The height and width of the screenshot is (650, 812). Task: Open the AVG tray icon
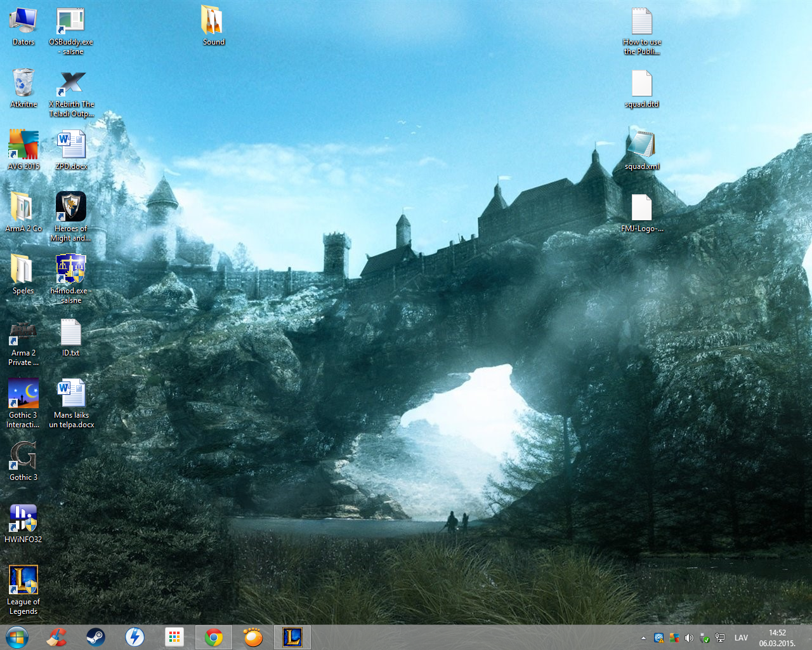tap(674, 638)
